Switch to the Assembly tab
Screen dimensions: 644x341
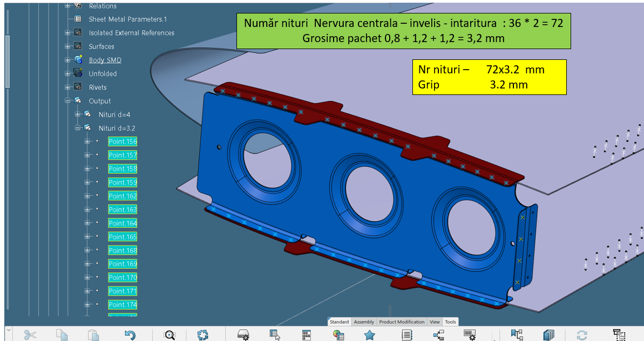point(364,322)
